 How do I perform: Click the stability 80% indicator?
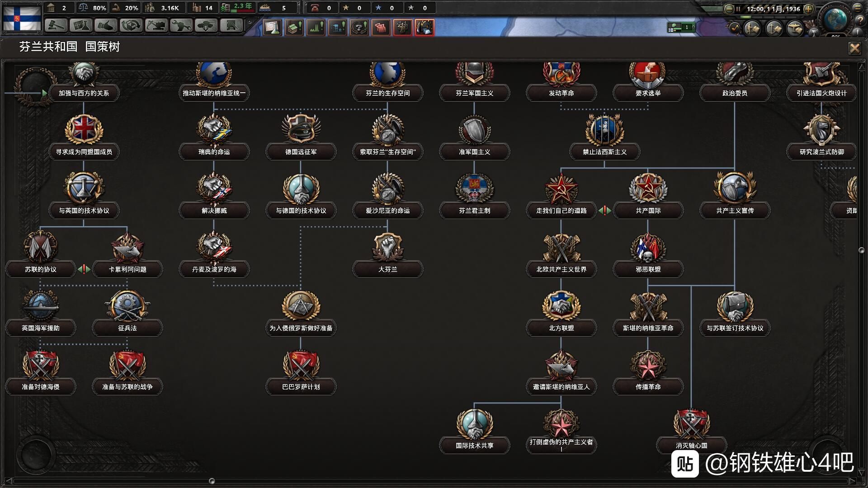(x=92, y=8)
